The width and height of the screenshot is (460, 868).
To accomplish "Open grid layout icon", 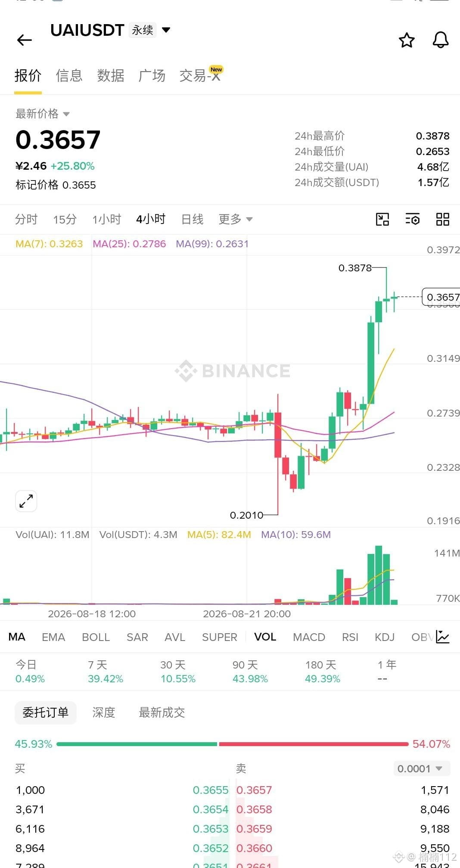I will (x=443, y=219).
